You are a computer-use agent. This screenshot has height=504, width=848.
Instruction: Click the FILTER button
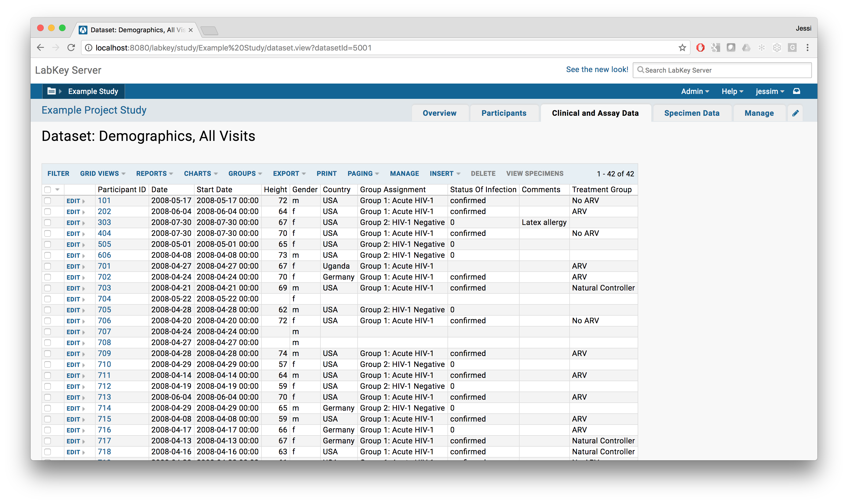tap(58, 174)
